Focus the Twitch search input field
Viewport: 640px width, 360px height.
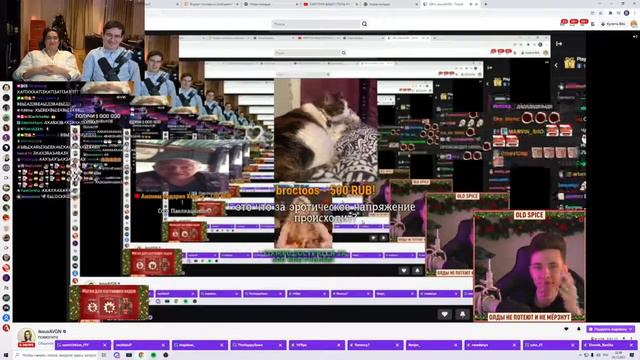click(x=316, y=24)
